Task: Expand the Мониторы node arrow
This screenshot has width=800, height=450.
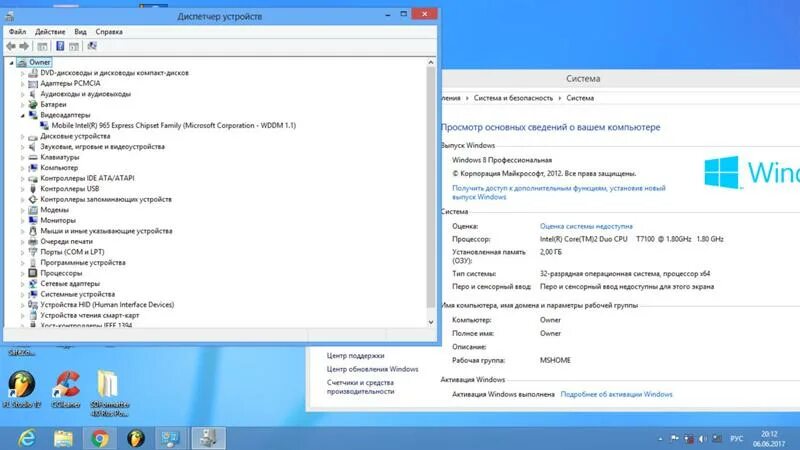Action: 22,221
